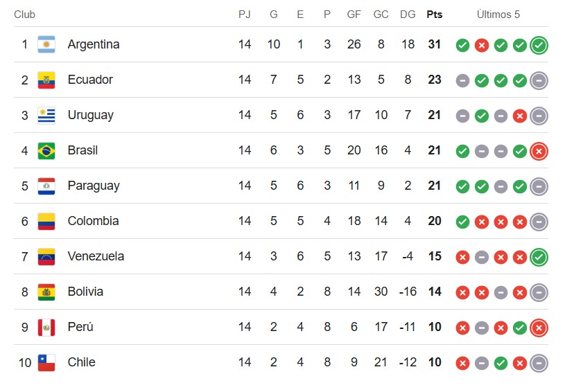Click the Venezuela flag icon
Viewport: 565px width, 392px height.
point(46,256)
